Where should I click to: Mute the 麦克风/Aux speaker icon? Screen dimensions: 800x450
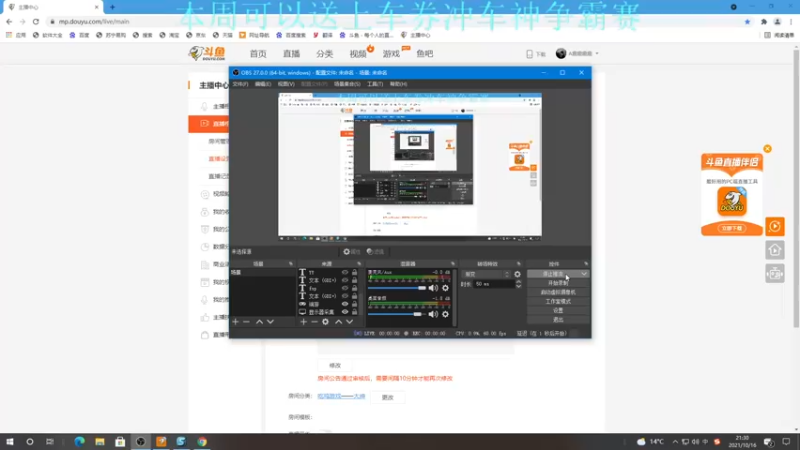pos(433,288)
